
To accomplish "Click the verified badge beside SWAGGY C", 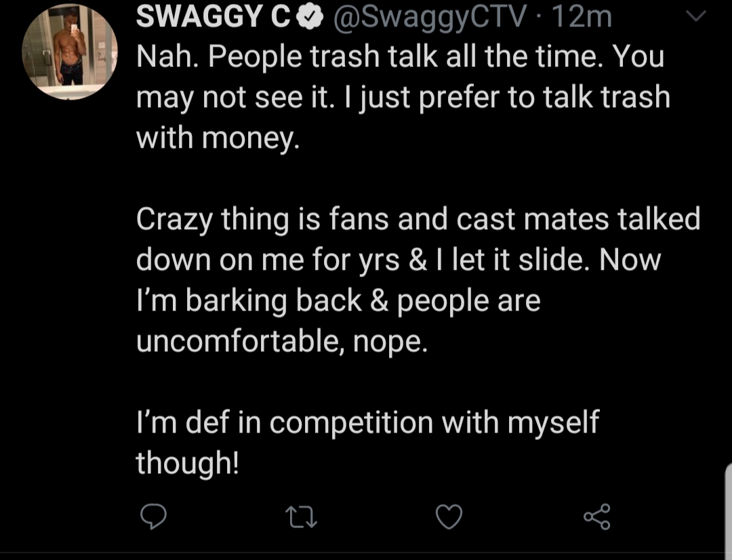I will point(310,17).
